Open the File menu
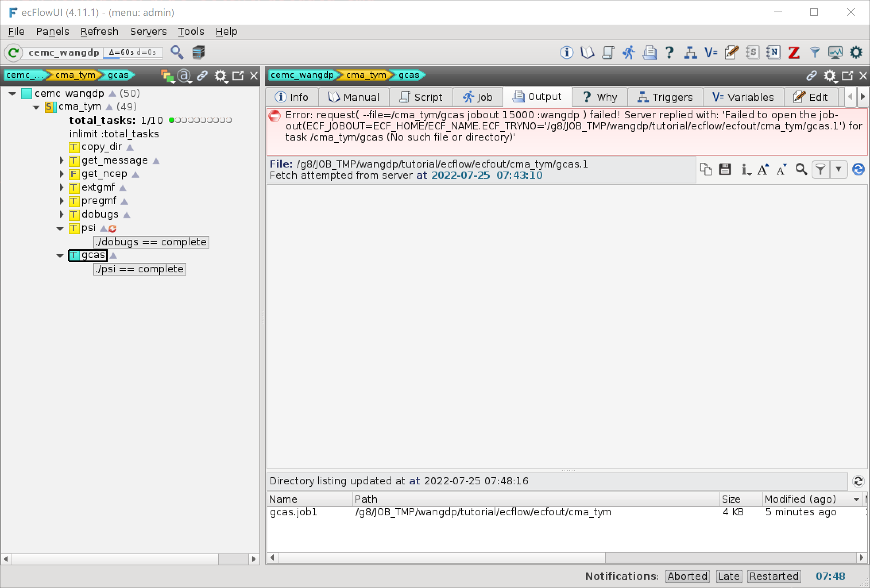Viewport: 870px width, 588px height. (16, 31)
